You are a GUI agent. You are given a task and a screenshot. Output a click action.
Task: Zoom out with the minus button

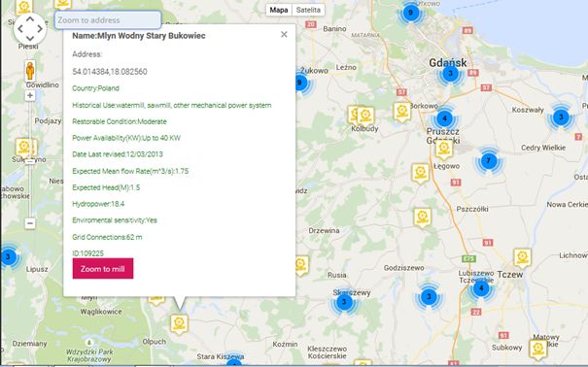pyautogui.click(x=30, y=223)
